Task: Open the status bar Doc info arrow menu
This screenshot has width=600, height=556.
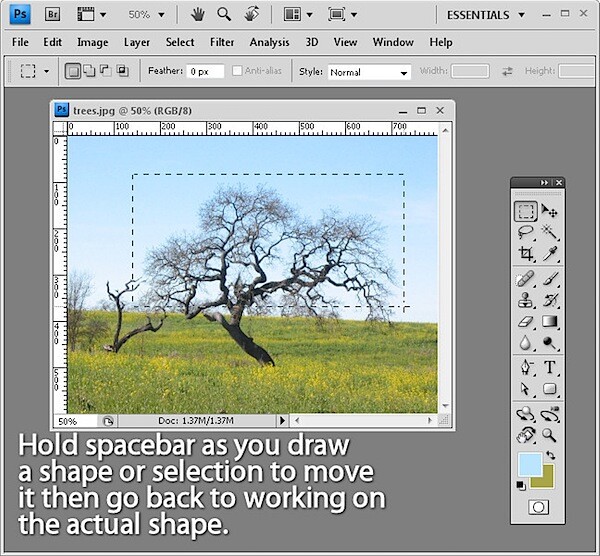Action: pyautogui.click(x=282, y=421)
